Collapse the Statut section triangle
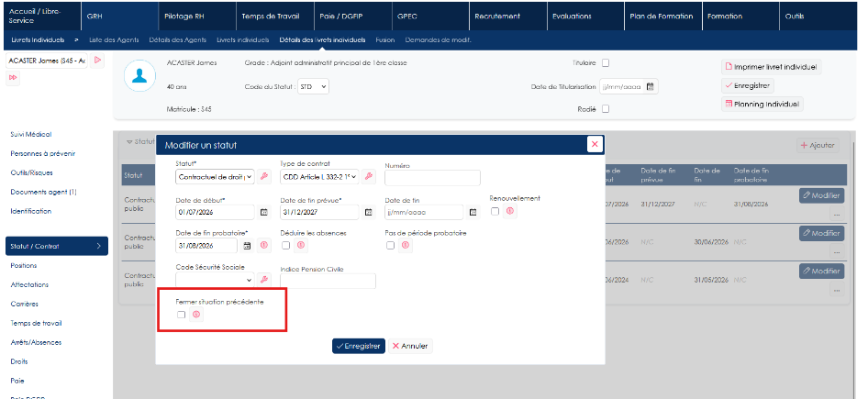The image size is (868, 399). pyautogui.click(x=129, y=141)
